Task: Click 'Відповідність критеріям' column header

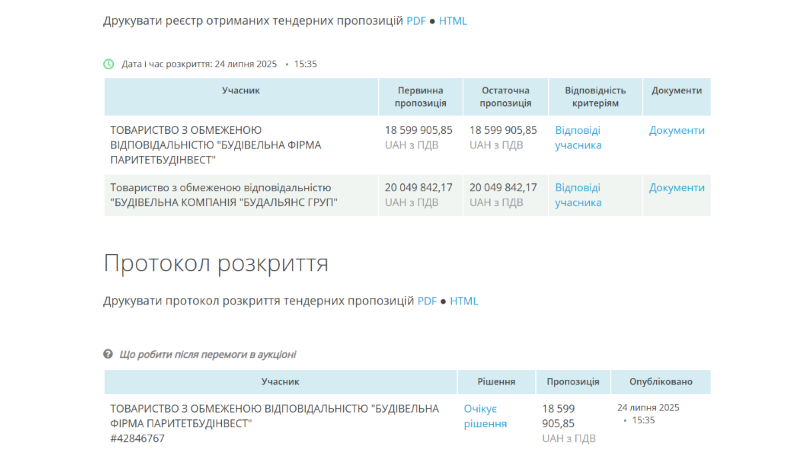Action: point(597,97)
